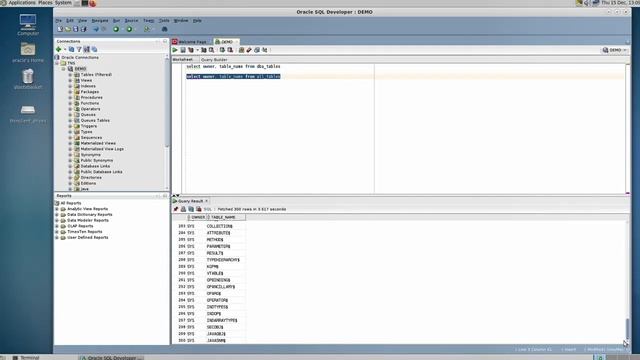Collapse the DEMO connection node
Viewport: 640px width, 360px height.
tap(64, 69)
